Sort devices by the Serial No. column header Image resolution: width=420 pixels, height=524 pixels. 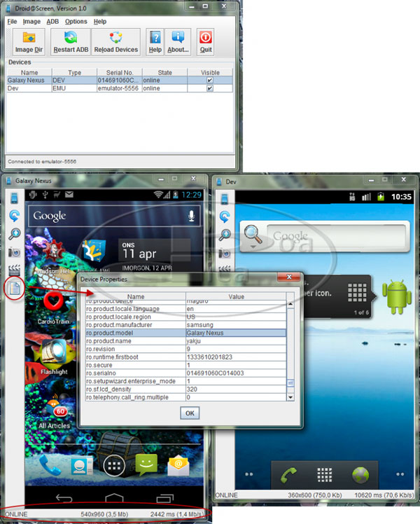(x=118, y=72)
